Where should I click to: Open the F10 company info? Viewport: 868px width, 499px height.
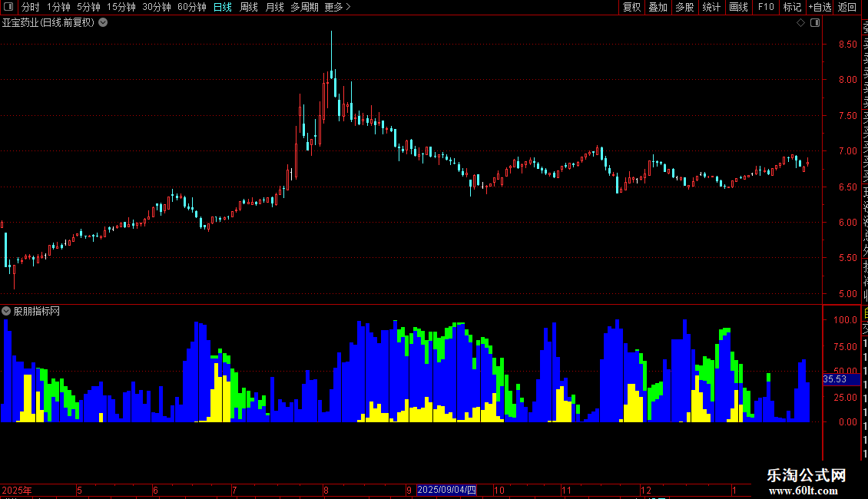[x=766, y=7]
